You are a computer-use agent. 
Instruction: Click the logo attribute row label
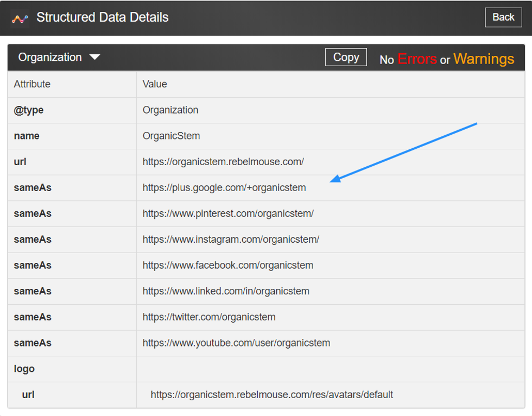pos(24,369)
